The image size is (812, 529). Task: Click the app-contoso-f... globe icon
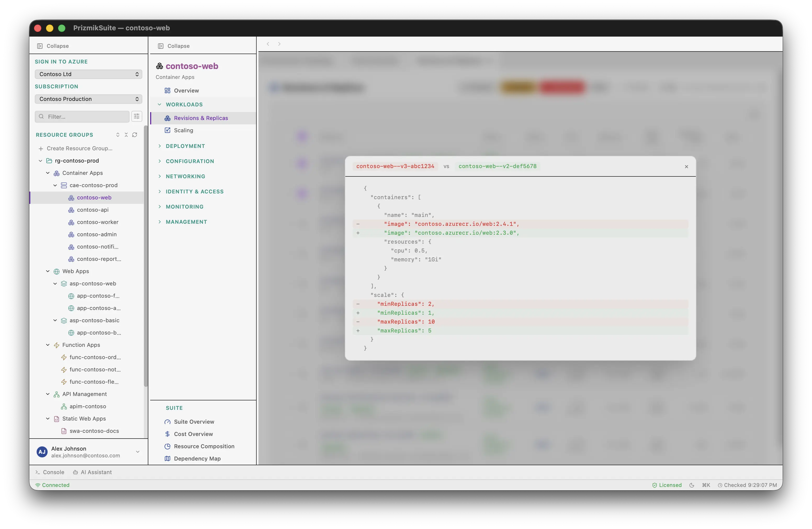(71, 296)
